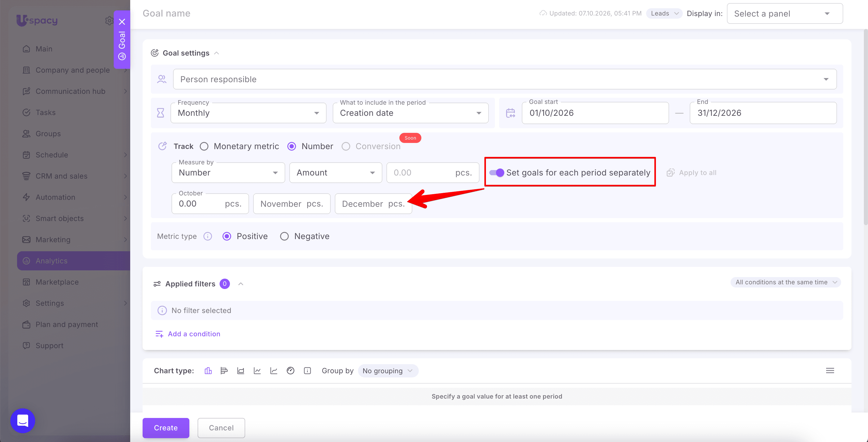The width and height of the screenshot is (868, 442).
Task: Pick the second line chart icon before the gauge
Action: coord(274,371)
